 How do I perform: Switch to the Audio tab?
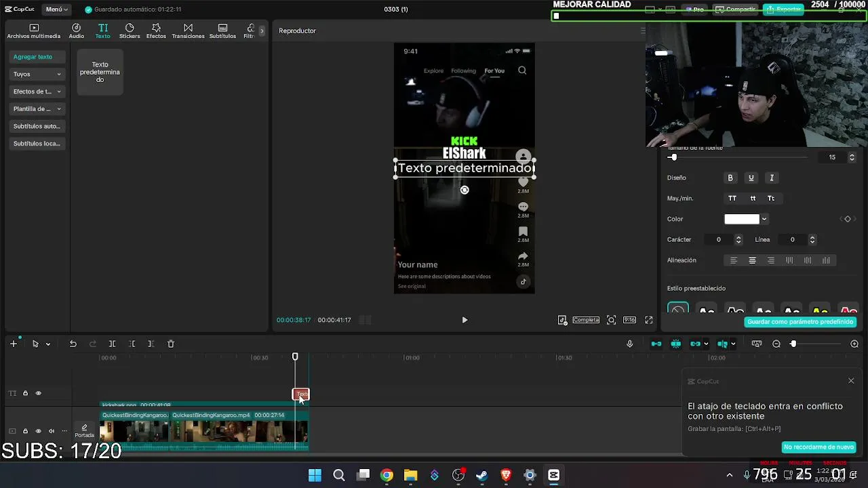76,31
